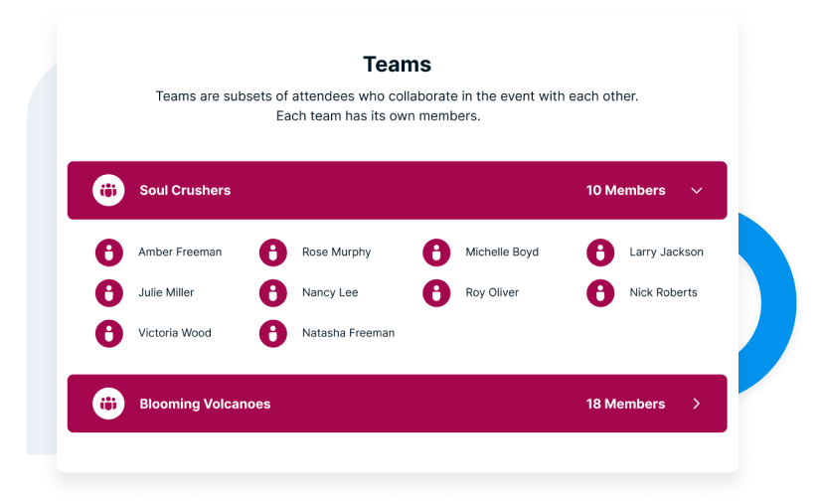Click Nancy Lee's avatar icon
The height and width of the screenshot is (504, 823).
pos(273,293)
